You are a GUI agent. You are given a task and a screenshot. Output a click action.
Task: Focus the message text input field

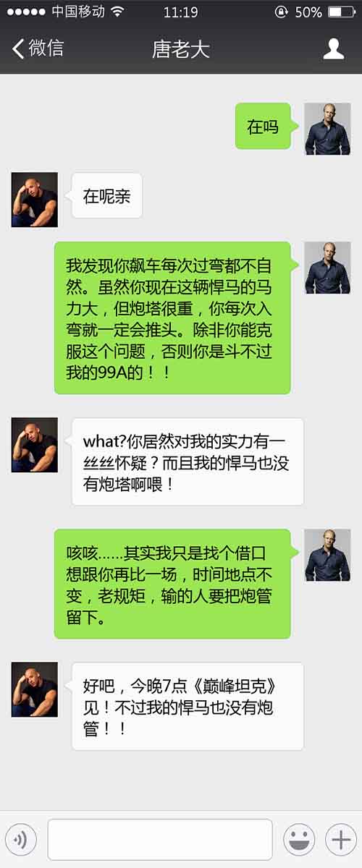160,839
